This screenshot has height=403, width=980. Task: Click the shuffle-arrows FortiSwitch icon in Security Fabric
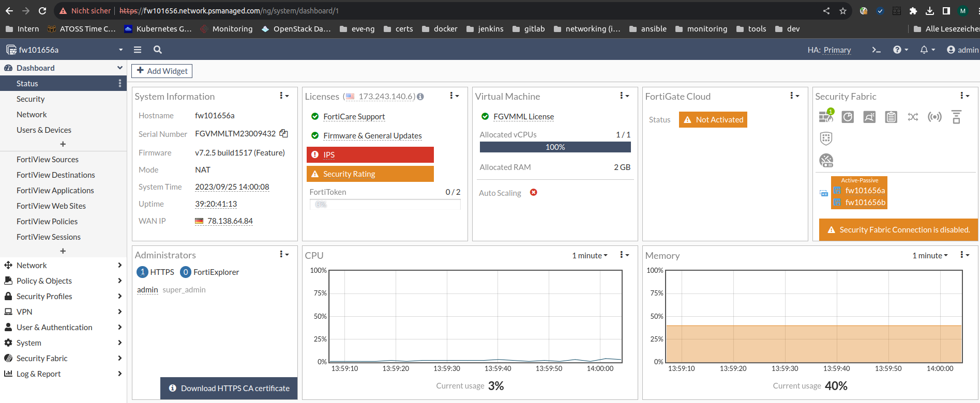(x=913, y=117)
